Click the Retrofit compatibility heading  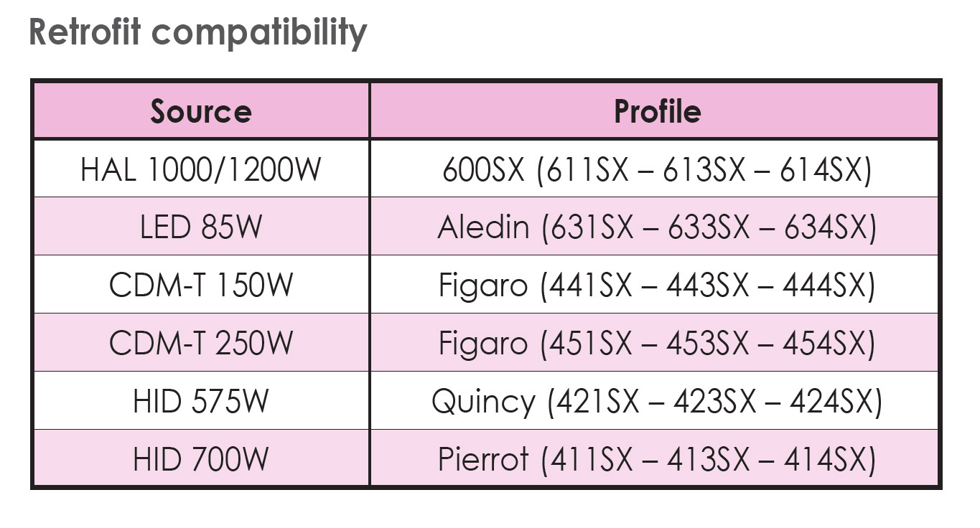click(197, 34)
